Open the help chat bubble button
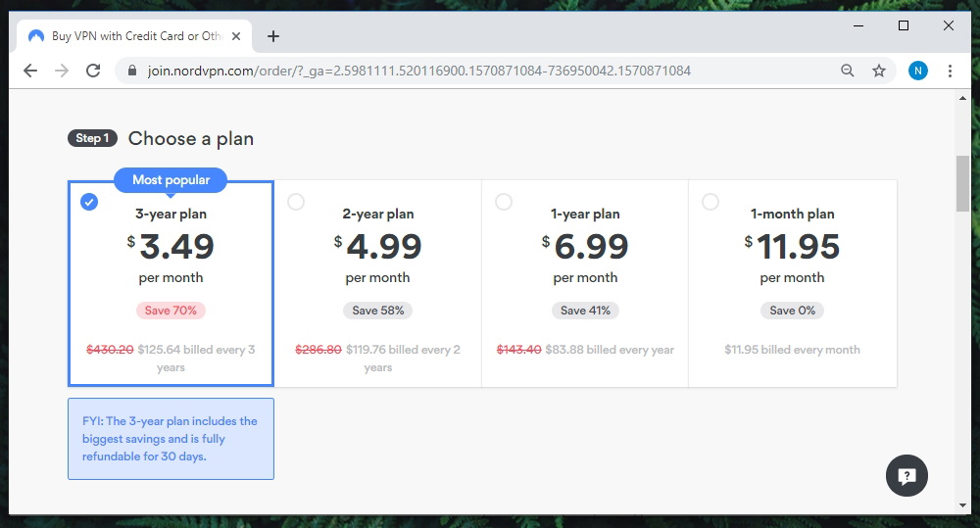The image size is (980, 528). (x=906, y=475)
